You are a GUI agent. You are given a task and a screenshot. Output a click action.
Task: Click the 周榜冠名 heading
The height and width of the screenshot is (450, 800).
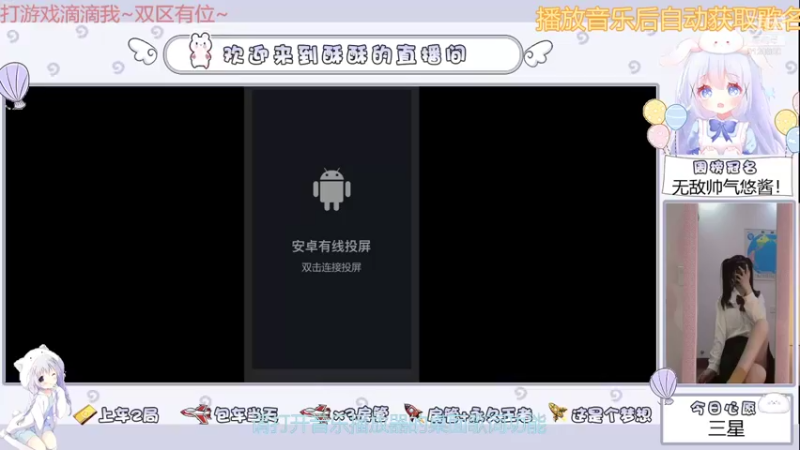point(725,167)
